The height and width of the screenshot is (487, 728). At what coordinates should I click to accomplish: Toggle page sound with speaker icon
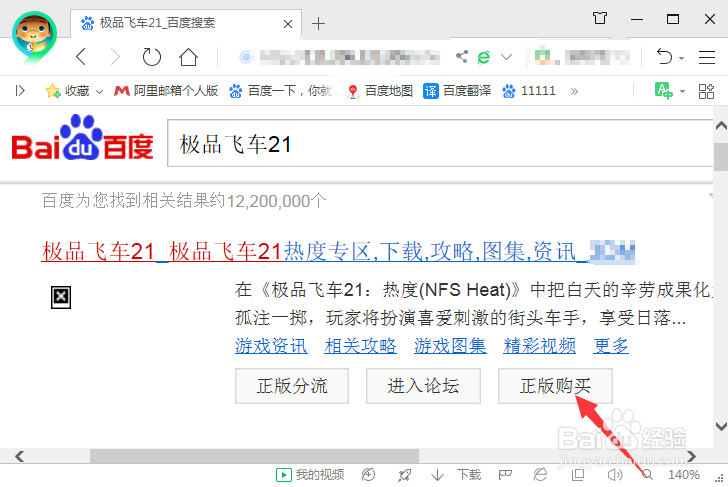coord(615,474)
